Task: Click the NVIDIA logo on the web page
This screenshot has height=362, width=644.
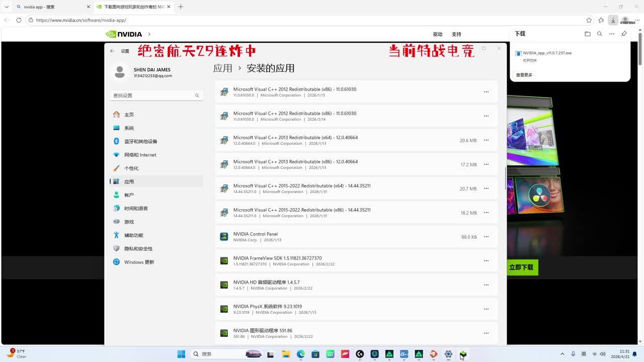Action: (124, 34)
